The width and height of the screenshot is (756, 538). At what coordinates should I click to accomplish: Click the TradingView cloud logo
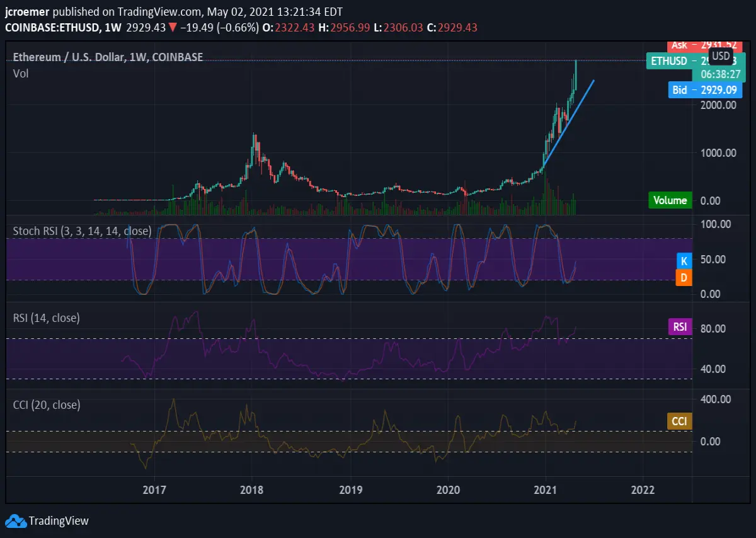coord(16,521)
